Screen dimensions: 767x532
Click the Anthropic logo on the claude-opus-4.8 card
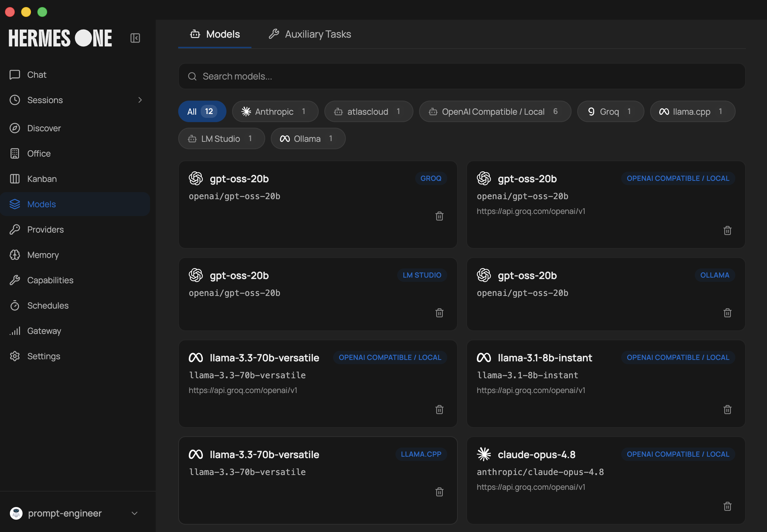pos(484,454)
